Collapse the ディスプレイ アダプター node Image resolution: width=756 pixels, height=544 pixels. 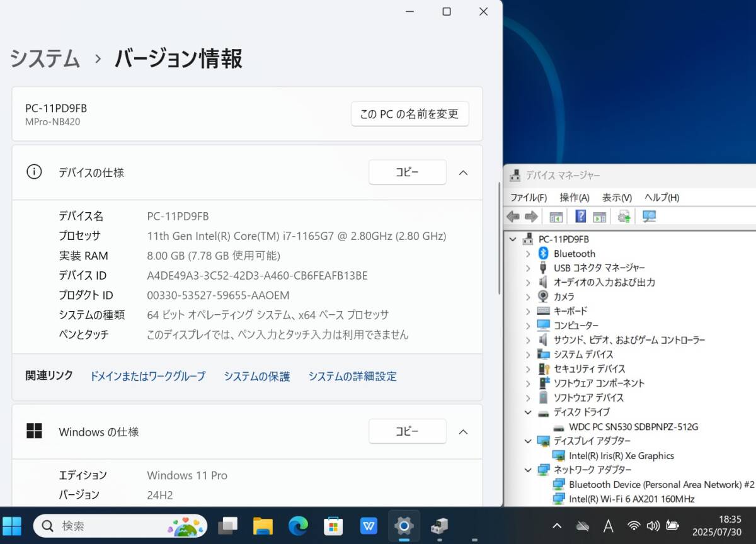pyautogui.click(x=528, y=441)
